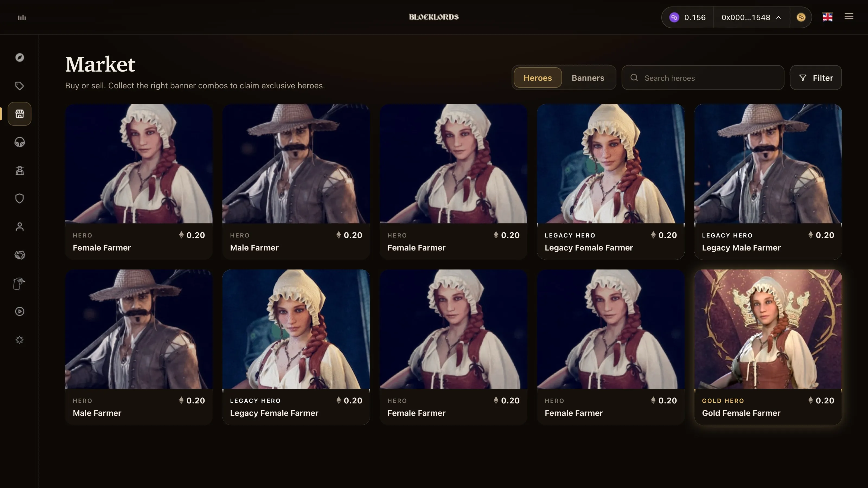868x488 pixels.
Task: Click the Search heroes input field
Action: [x=703, y=78]
